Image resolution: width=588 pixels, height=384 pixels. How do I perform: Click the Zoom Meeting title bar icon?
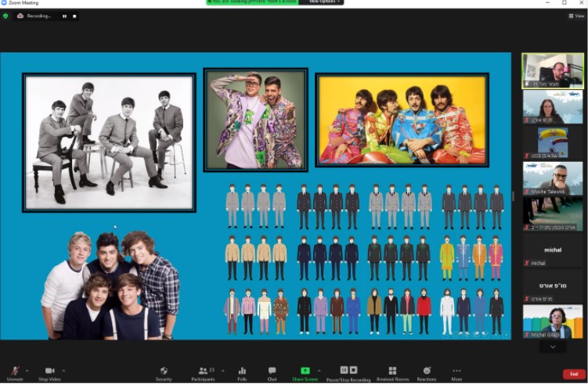[x=4, y=2]
